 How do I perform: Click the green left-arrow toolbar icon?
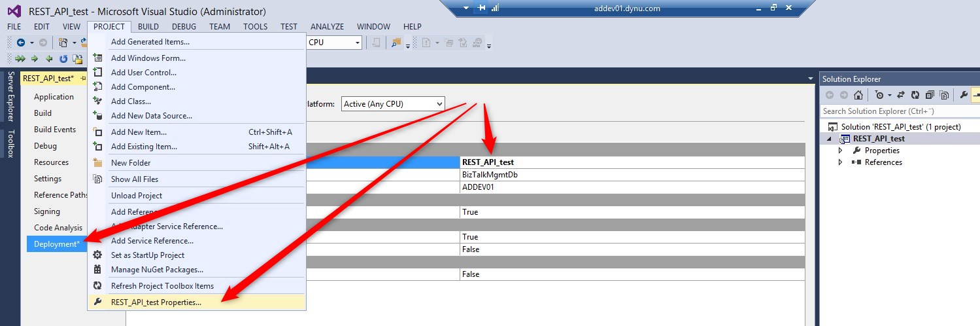[x=49, y=58]
